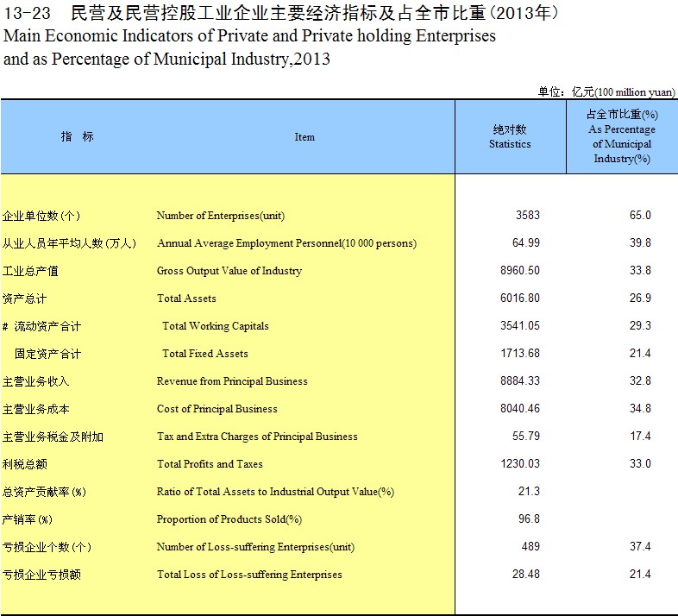The width and height of the screenshot is (678, 616).
Task: Select 'Revenue from Principal Business' label
Action: 232,381
